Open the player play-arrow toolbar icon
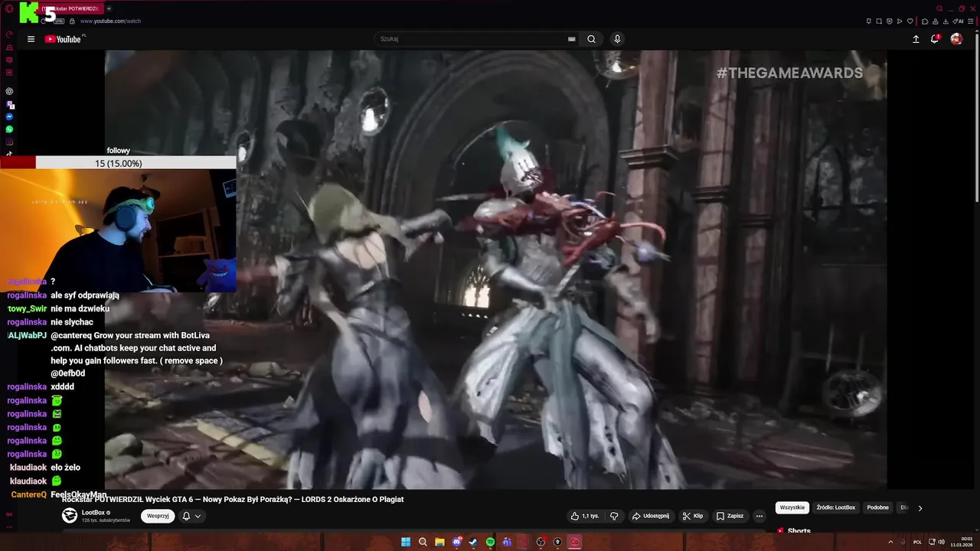 click(900, 21)
